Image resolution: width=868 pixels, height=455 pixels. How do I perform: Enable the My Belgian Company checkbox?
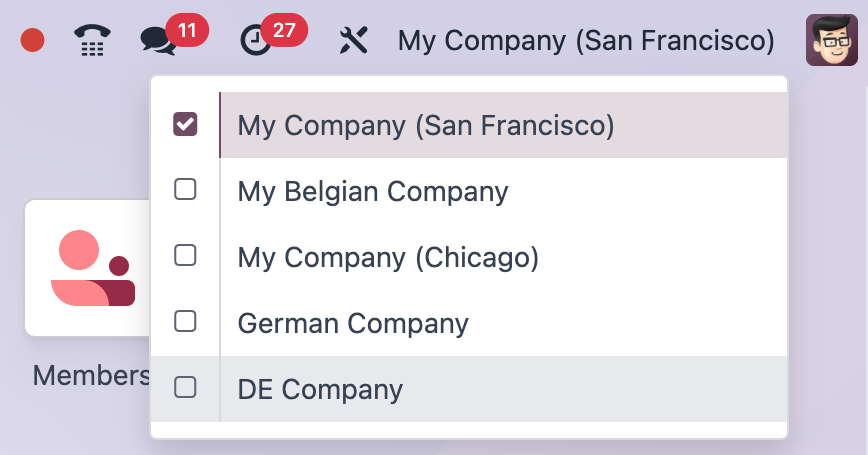point(185,189)
